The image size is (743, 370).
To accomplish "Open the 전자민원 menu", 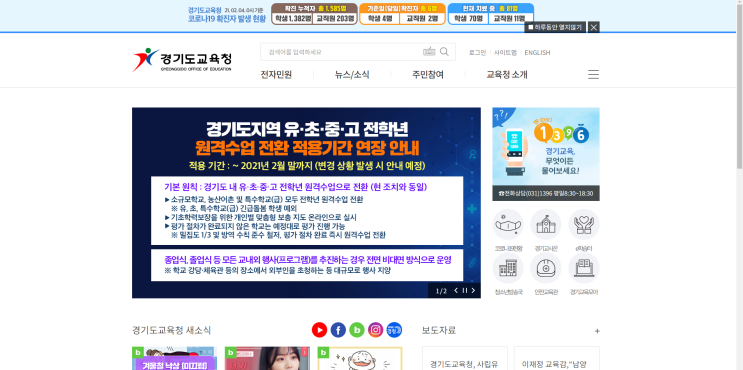I will pos(276,75).
